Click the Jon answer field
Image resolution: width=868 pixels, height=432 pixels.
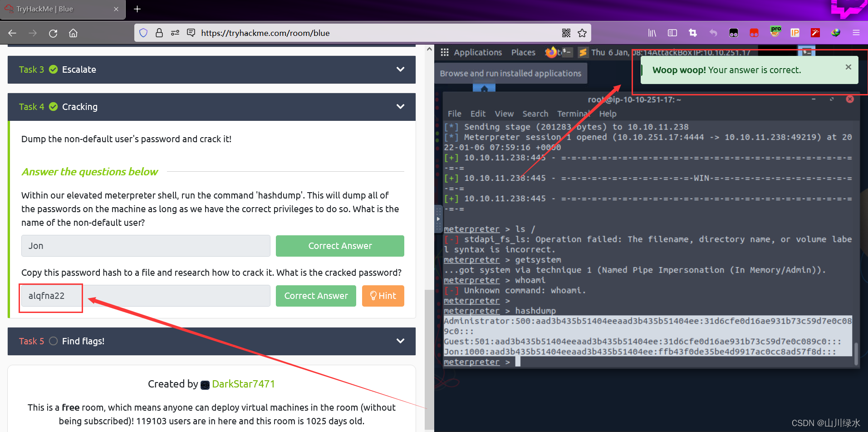point(146,246)
